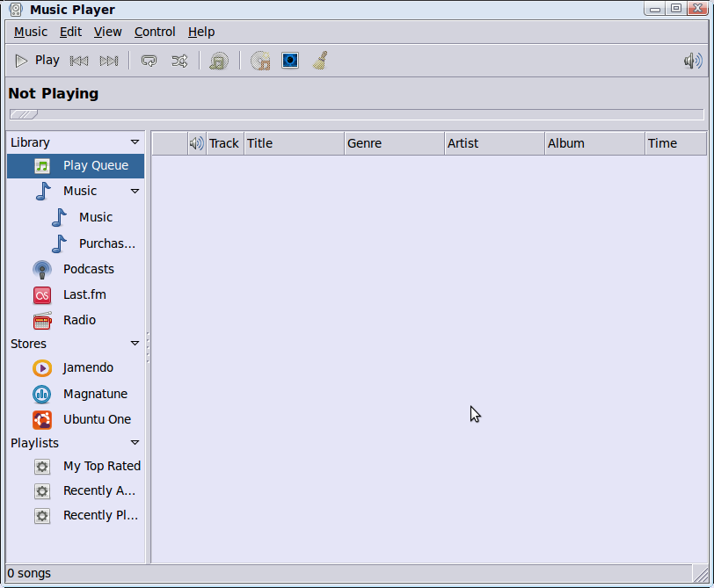Open the Music menu
Viewport: 714px width, 588px height.
31,32
